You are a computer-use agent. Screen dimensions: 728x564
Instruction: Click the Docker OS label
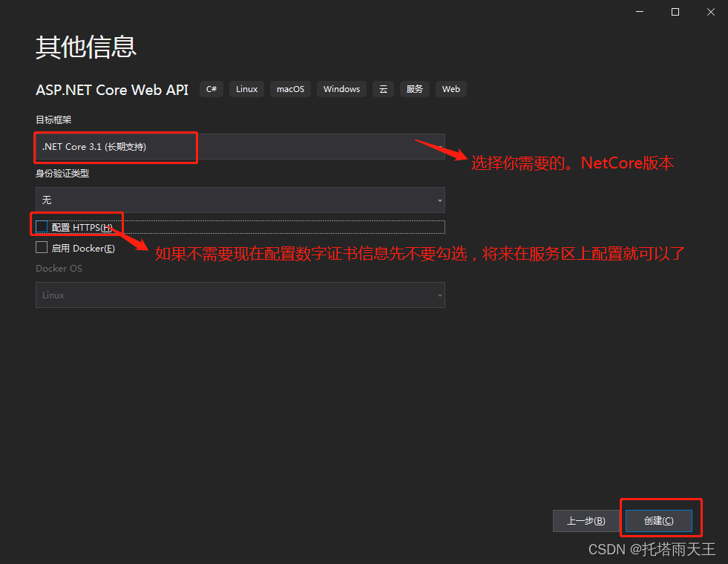59,269
